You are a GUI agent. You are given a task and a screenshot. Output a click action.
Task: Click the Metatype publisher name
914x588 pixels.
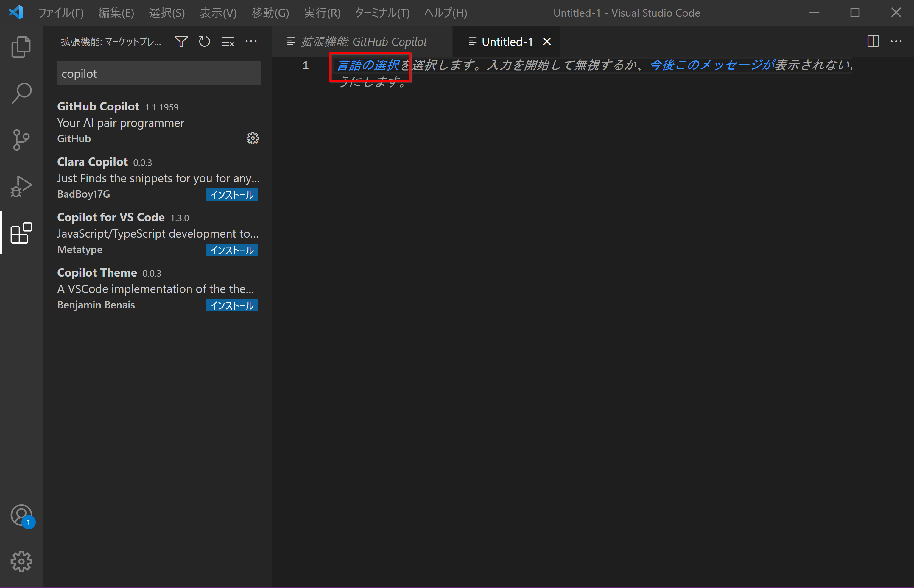tap(80, 249)
